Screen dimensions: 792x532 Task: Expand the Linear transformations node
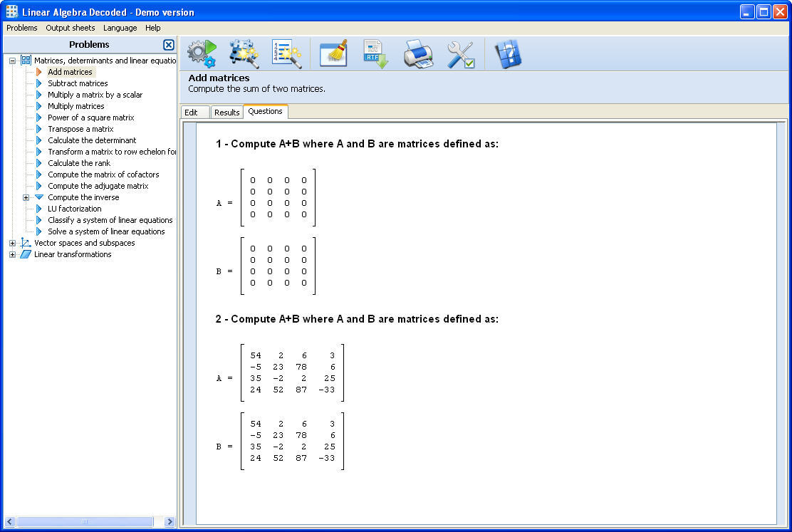pyautogui.click(x=13, y=255)
